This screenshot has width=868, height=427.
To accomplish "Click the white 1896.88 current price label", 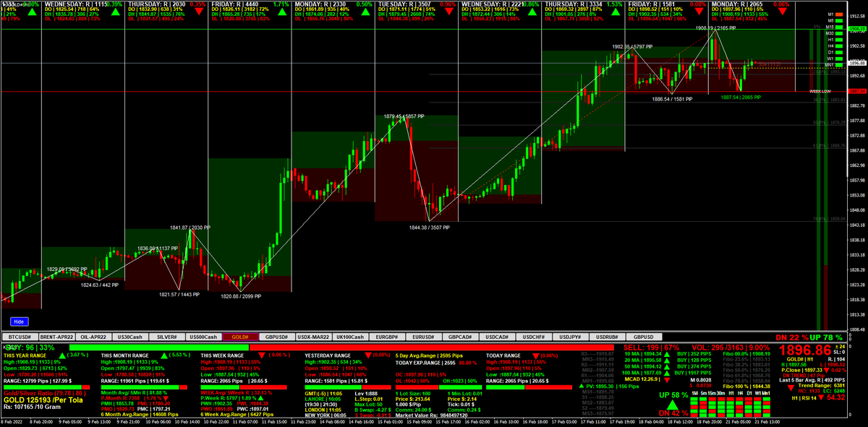I will (x=857, y=63).
